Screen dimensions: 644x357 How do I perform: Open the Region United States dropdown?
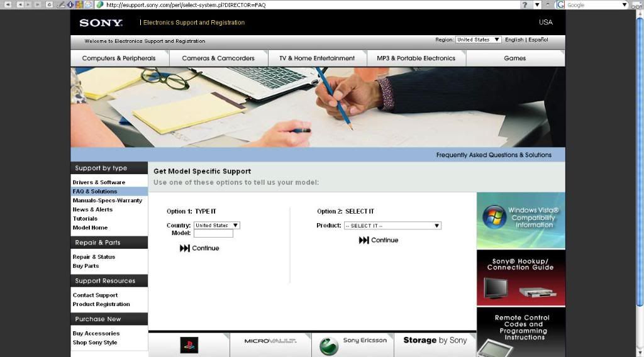click(478, 40)
